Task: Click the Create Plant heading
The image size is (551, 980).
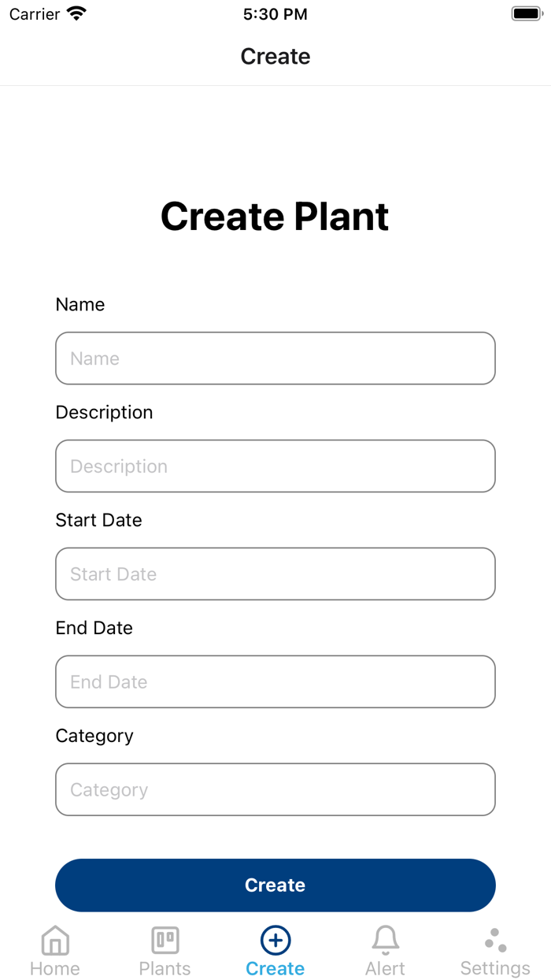Action: (275, 217)
